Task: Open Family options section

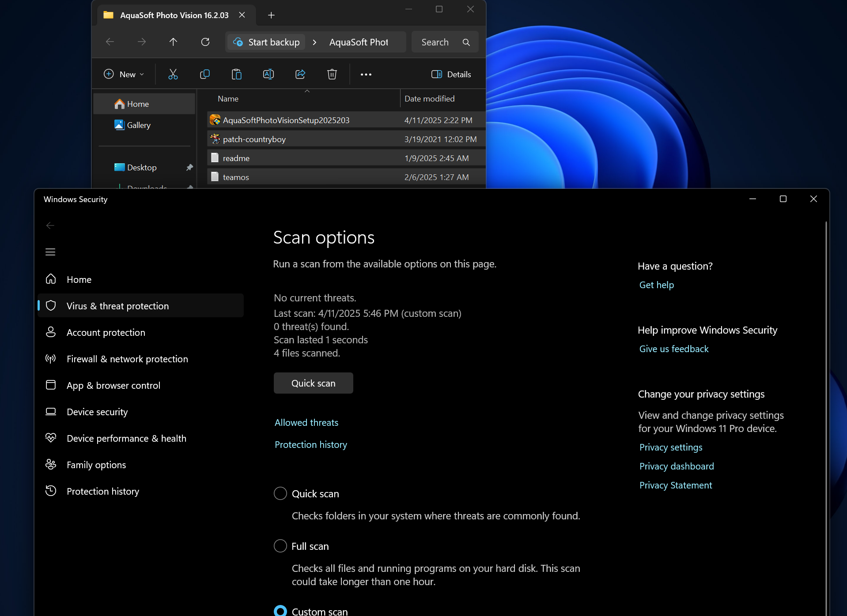Action: pyautogui.click(x=141, y=465)
